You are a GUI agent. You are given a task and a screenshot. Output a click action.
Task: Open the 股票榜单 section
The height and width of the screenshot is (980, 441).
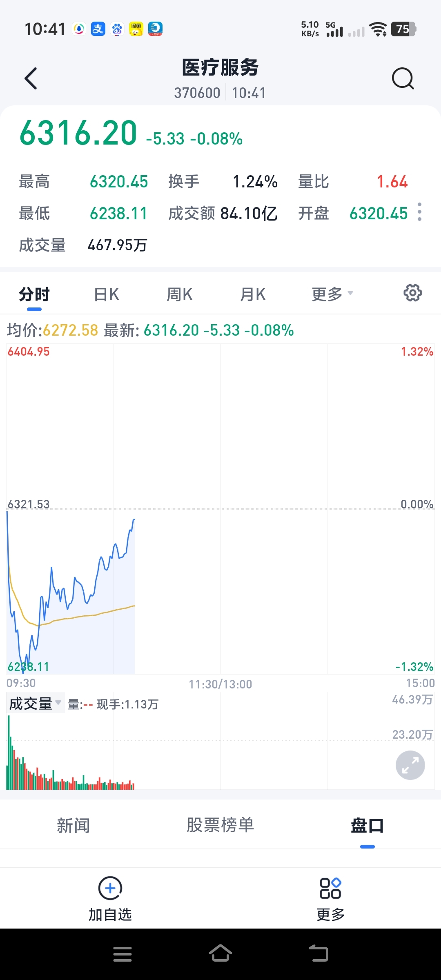[x=220, y=826]
